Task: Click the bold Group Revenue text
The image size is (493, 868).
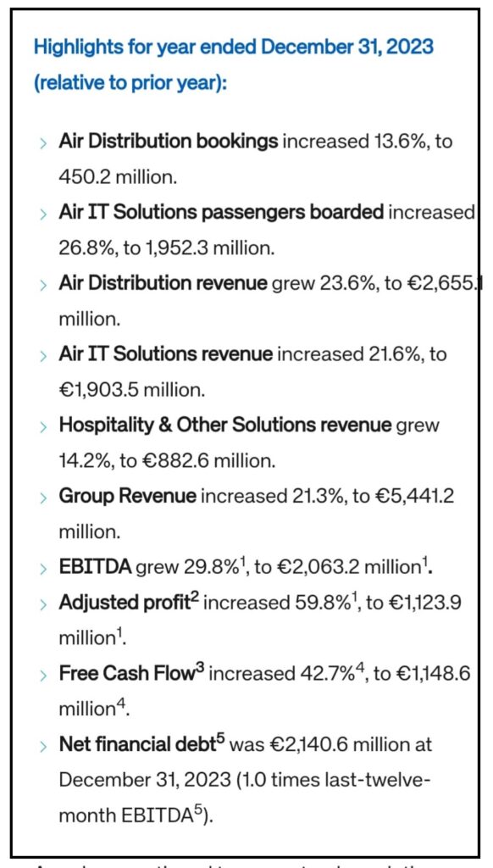Action: (x=128, y=497)
